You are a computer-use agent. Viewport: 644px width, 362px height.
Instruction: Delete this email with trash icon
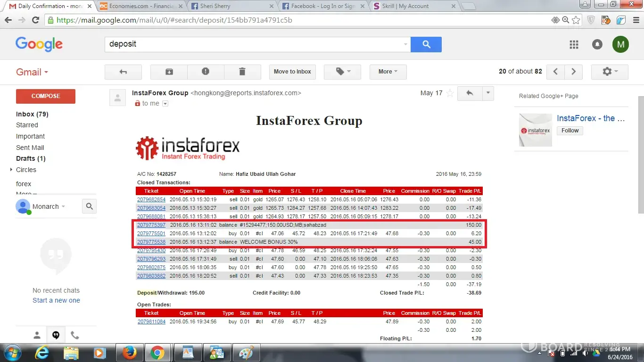242,72
